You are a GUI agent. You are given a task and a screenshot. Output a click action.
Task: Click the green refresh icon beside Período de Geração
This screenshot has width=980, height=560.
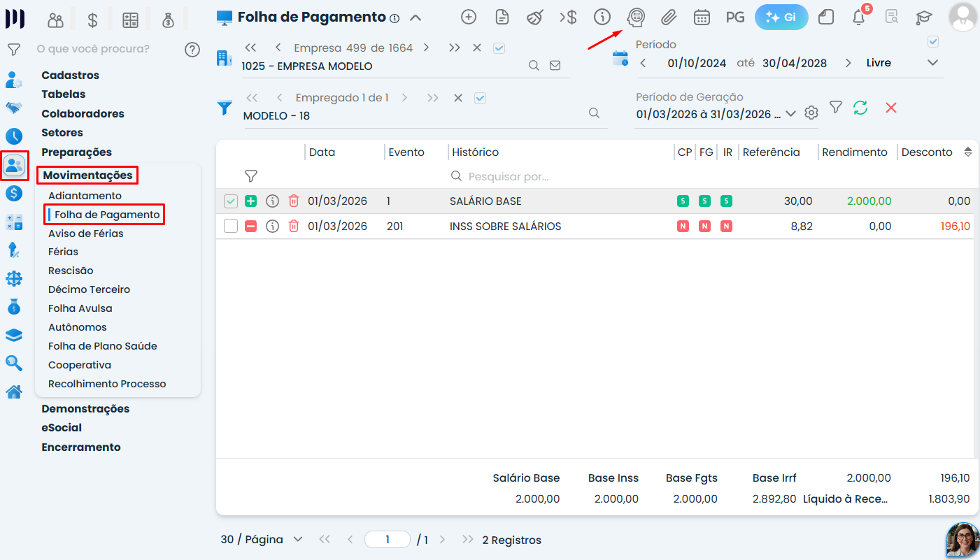pos(860,108)
